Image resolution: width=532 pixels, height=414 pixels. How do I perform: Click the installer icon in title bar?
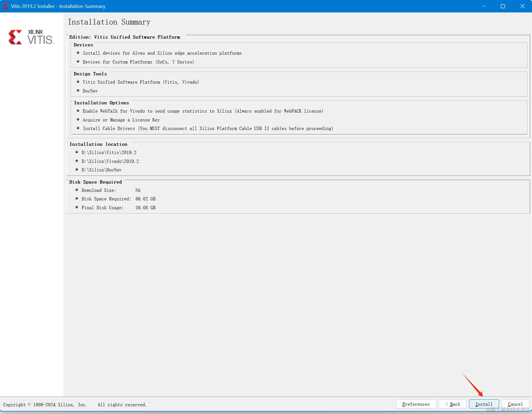(x=5, y=6)
